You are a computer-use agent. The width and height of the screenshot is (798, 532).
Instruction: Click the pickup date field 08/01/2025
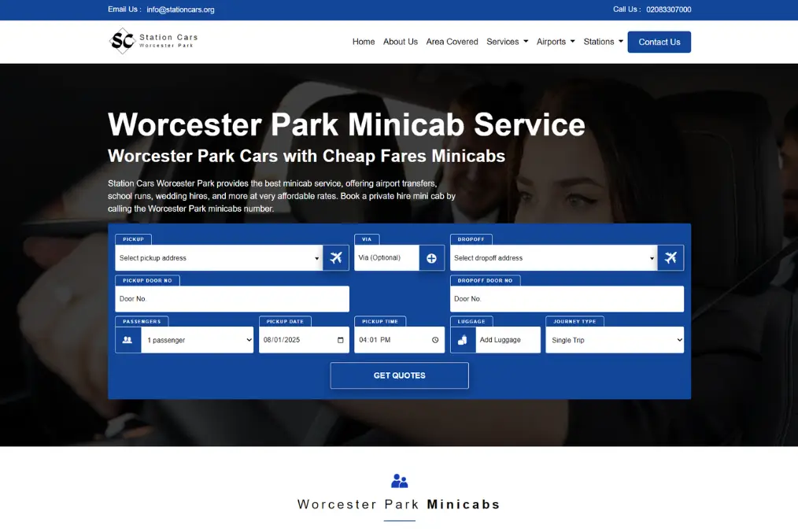tap(304, 340)
